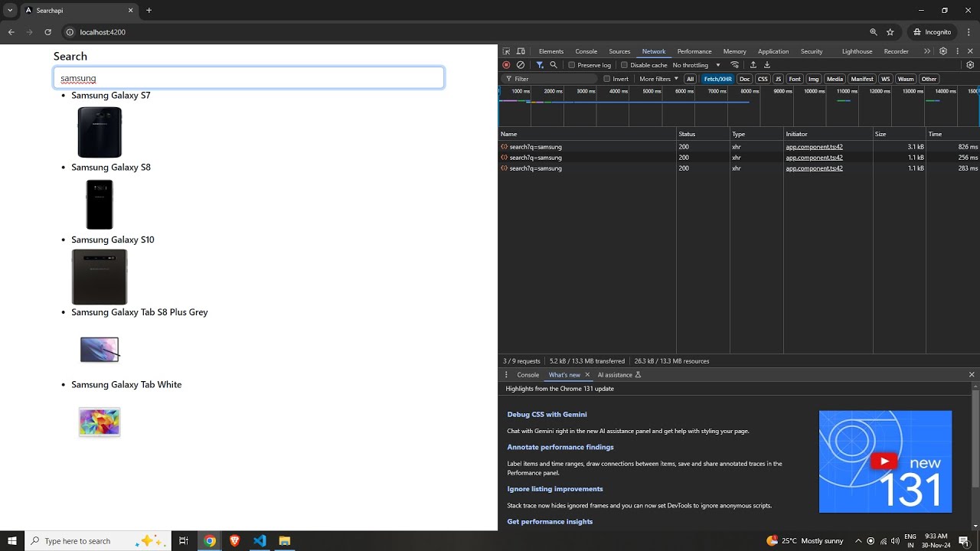The width and height of the screenshot is (980, 551).
Task: Open the Performance tab
Action: tap(694, 51)
